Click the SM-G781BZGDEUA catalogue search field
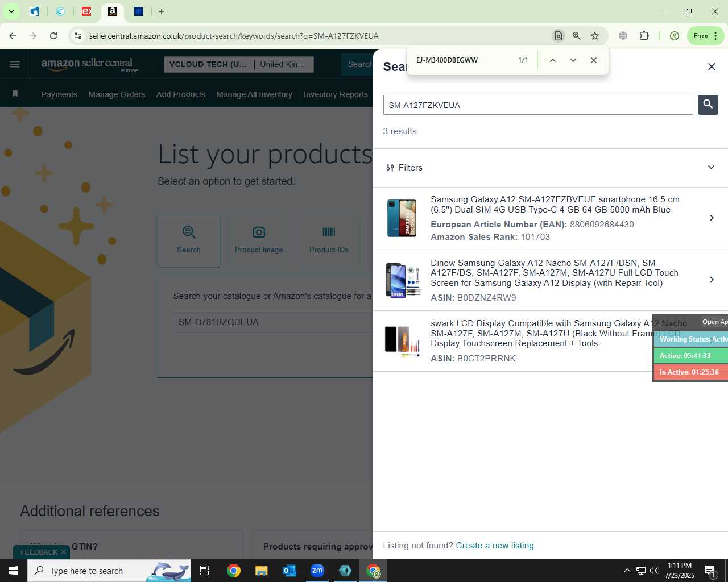Image resolution: width=728 pixels, height=582 pixels. [273, 322]
